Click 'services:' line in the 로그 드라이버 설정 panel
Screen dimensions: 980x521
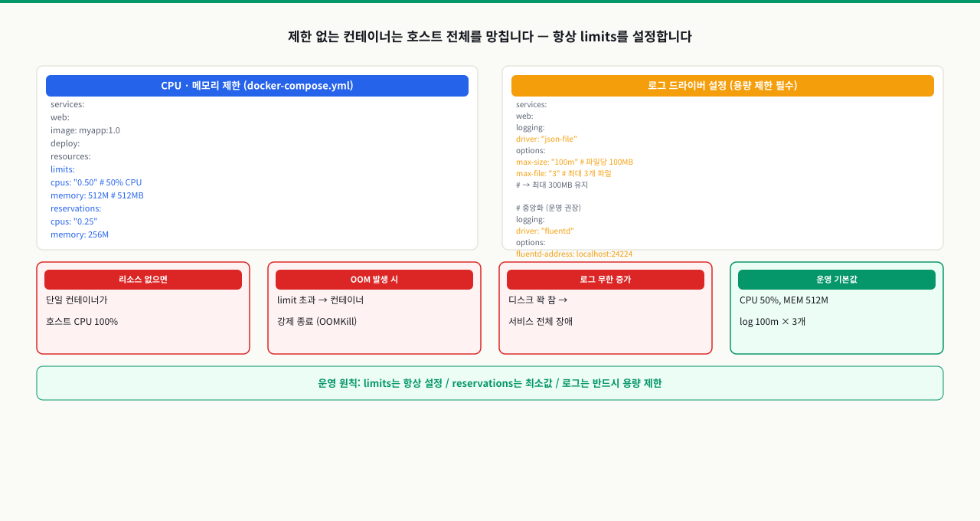(x=531, y=104)
